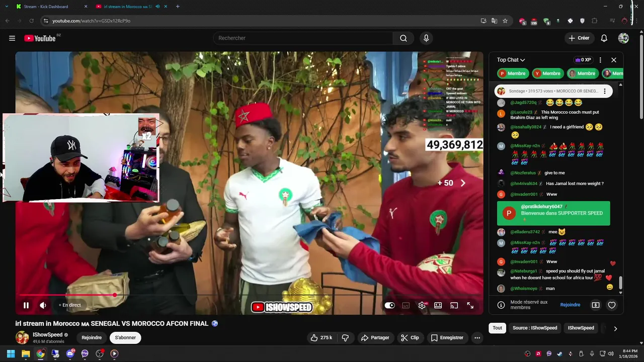
Task: Open the 0 XP crown badge
Action: [583, 60]
